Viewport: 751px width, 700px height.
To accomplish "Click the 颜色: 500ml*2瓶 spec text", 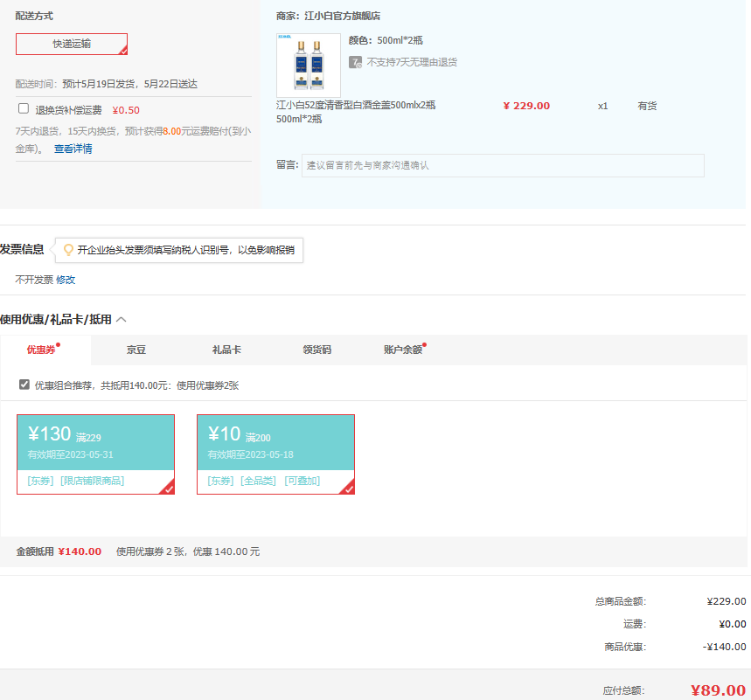I will coord(386,41).
